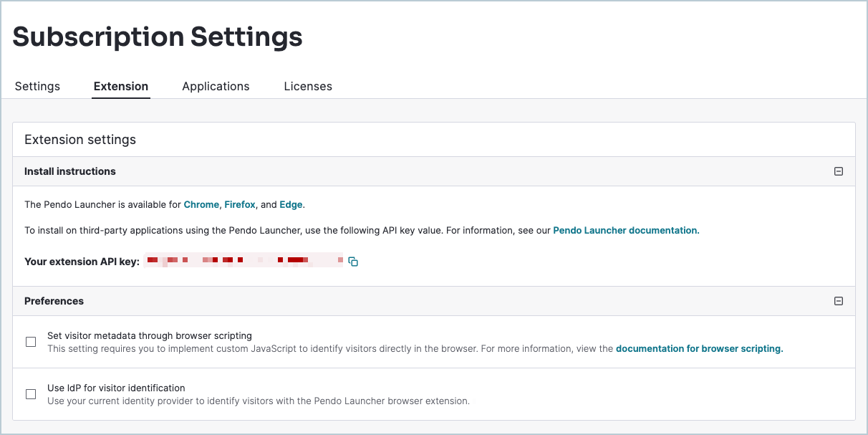
Task: Click the Edge extension link
Action: (291, 205)
